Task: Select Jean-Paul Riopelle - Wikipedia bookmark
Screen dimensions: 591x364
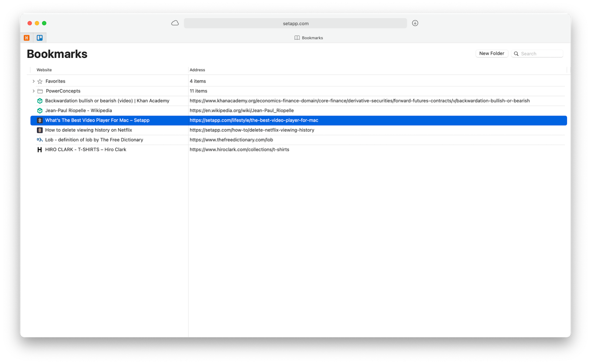Action: coord(78,111)
